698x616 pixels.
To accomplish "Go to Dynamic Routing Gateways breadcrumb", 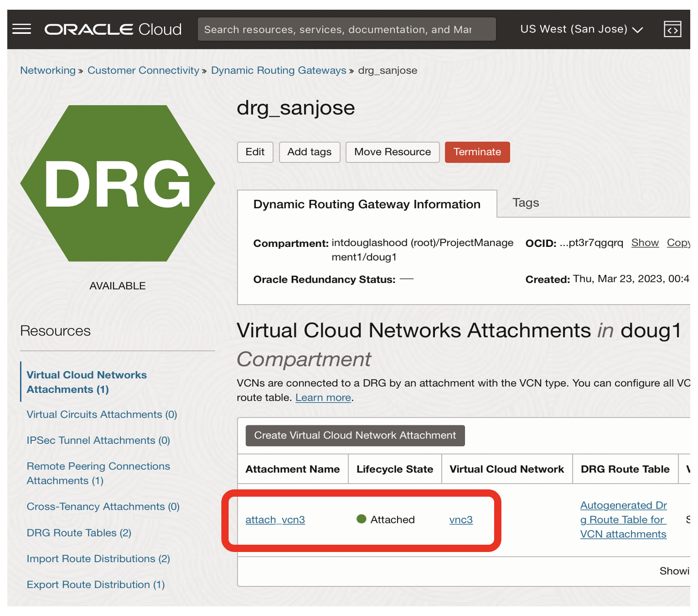I will tap(279, 70).
